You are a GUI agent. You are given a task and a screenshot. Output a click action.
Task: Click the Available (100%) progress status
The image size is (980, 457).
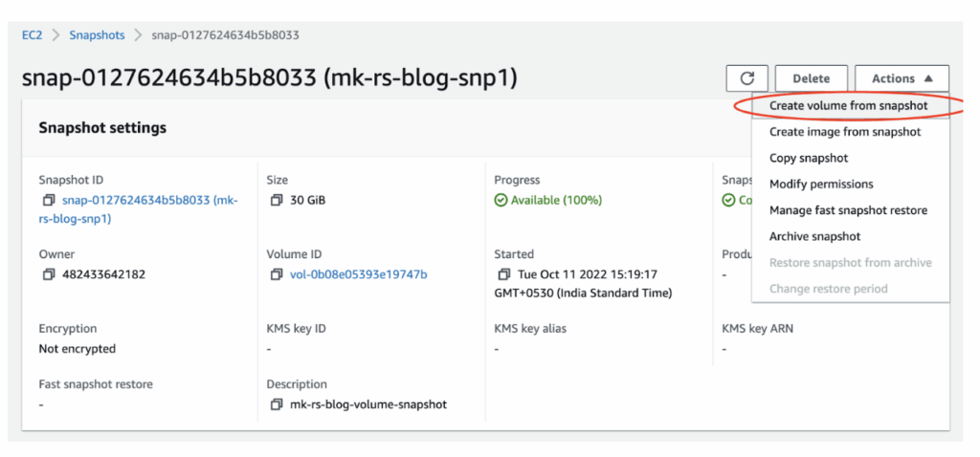(555, 201)
